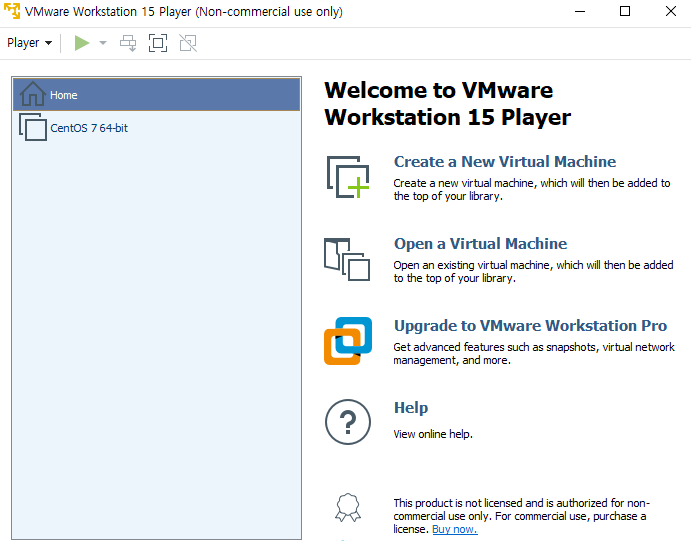The image size is (691, 554).
Task: Click Send Ctrl+Alt+Del toolbar icon
Action: (x=128, y=43)
